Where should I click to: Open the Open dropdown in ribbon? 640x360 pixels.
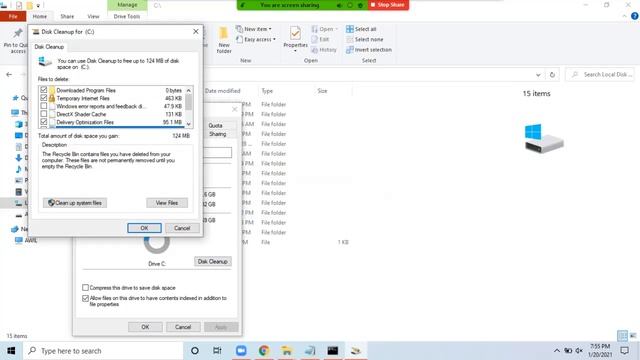(325, 29)
